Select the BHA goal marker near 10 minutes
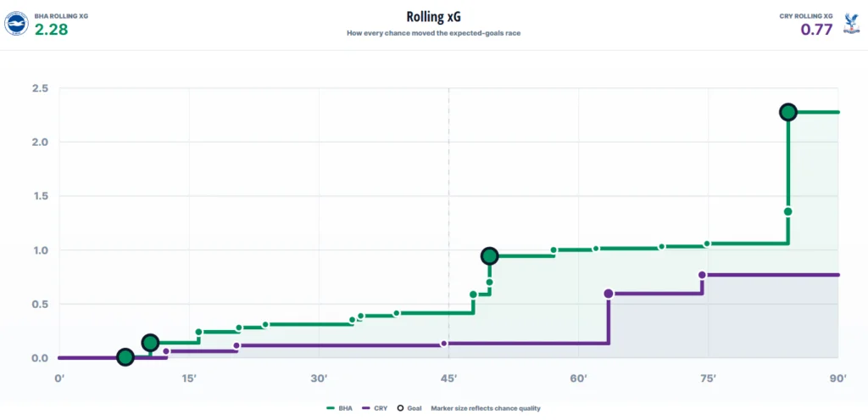This screenshot has height=420, width=868. (150, 343)
